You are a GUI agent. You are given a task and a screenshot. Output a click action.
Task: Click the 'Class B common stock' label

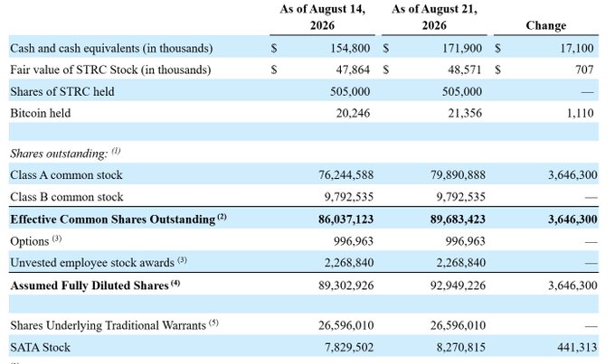[x=67, y=197]
